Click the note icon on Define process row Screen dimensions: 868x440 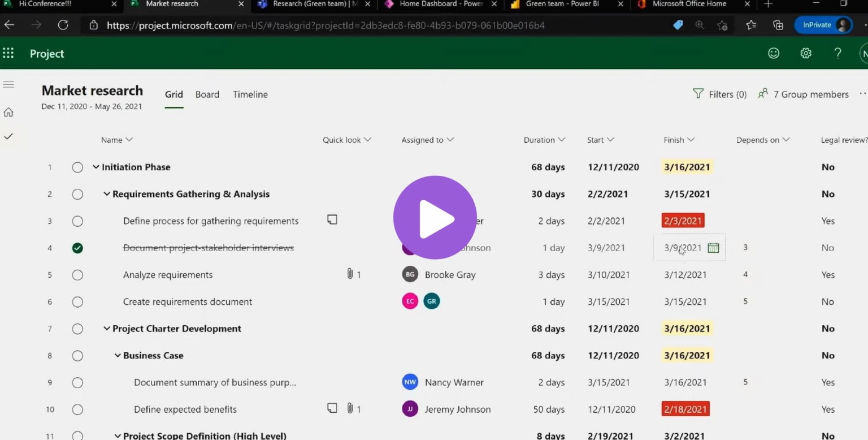[x=332, y=219]
